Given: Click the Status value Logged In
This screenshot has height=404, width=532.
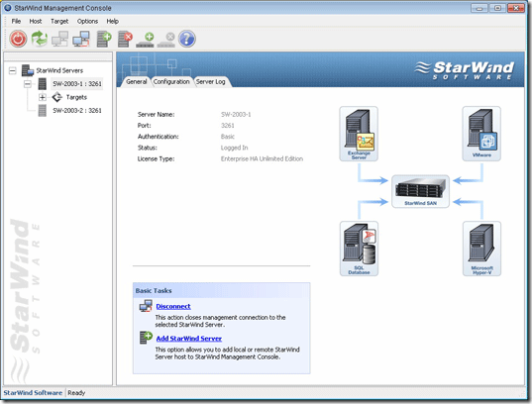Looking at the screenshot, I should pos(234,148).
